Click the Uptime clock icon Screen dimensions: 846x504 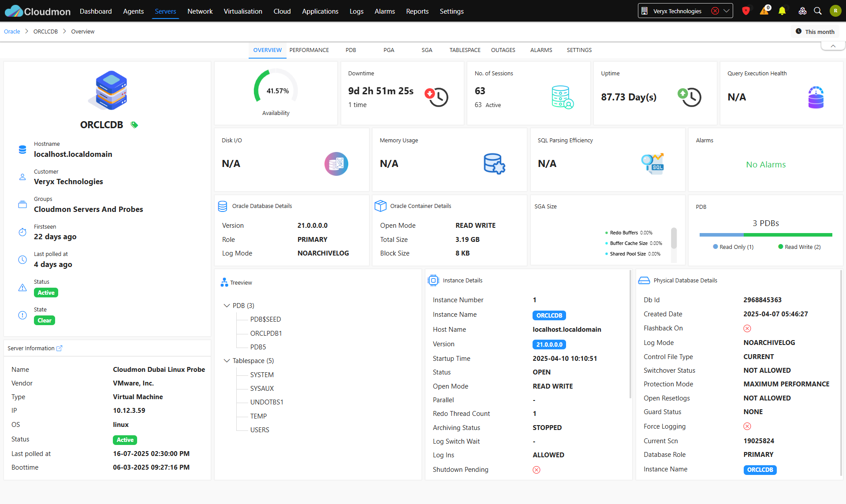[x=689, y=97]
